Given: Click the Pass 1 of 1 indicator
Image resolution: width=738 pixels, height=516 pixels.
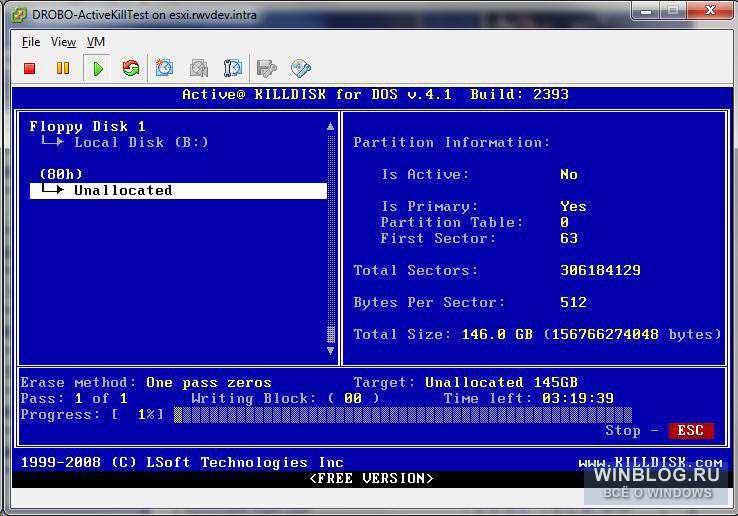Looking at the screenshot, I should pyautogui.click(x=74, y=398).
